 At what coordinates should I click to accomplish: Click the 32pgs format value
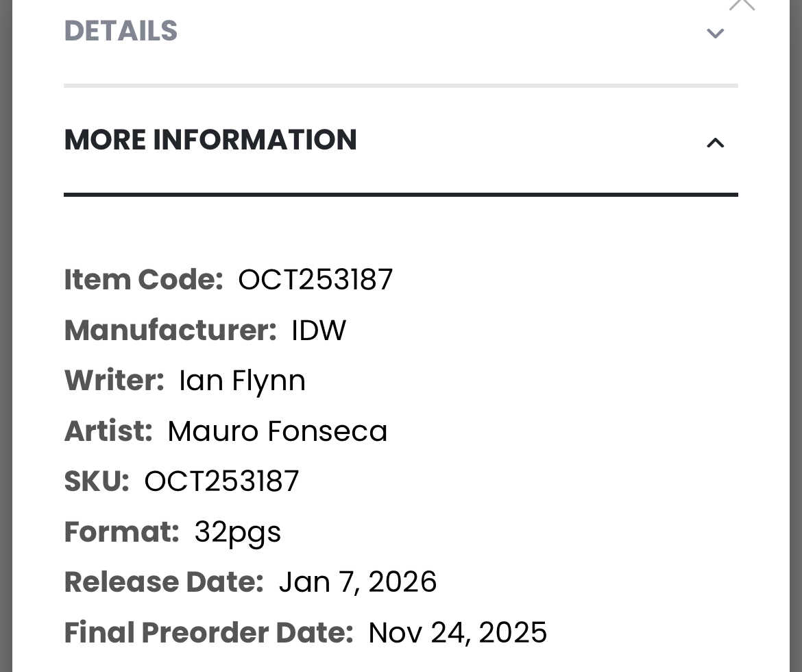click(237, 532)
